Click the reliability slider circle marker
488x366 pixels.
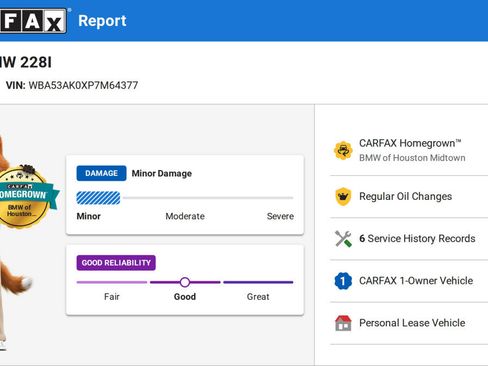[185, 282]
